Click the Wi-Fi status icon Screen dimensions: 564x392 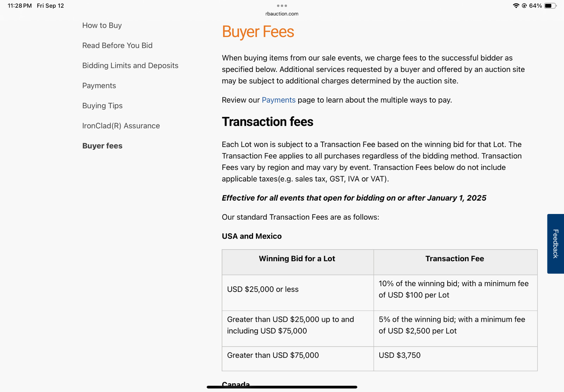(x=516, y=6)
